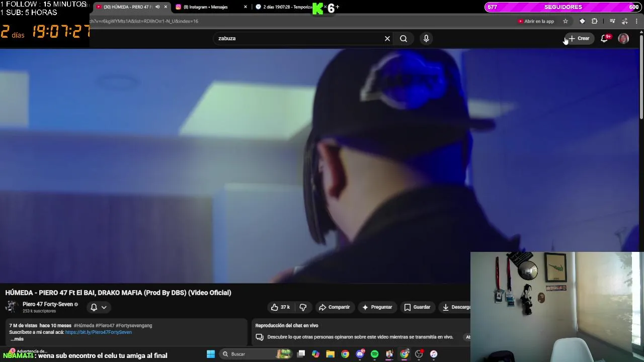This screenshot has width=644, height=362.
Task: Expand description with ...más
Action: (17, 339)
